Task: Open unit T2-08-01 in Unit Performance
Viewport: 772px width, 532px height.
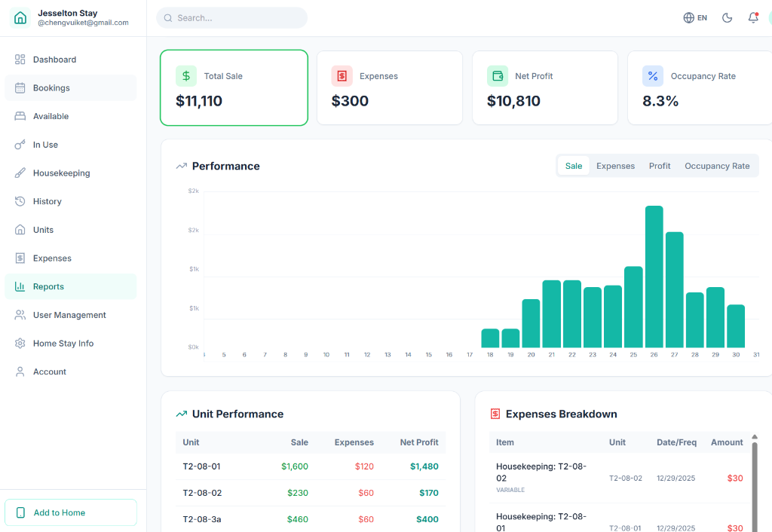Action: click(202, 466)
